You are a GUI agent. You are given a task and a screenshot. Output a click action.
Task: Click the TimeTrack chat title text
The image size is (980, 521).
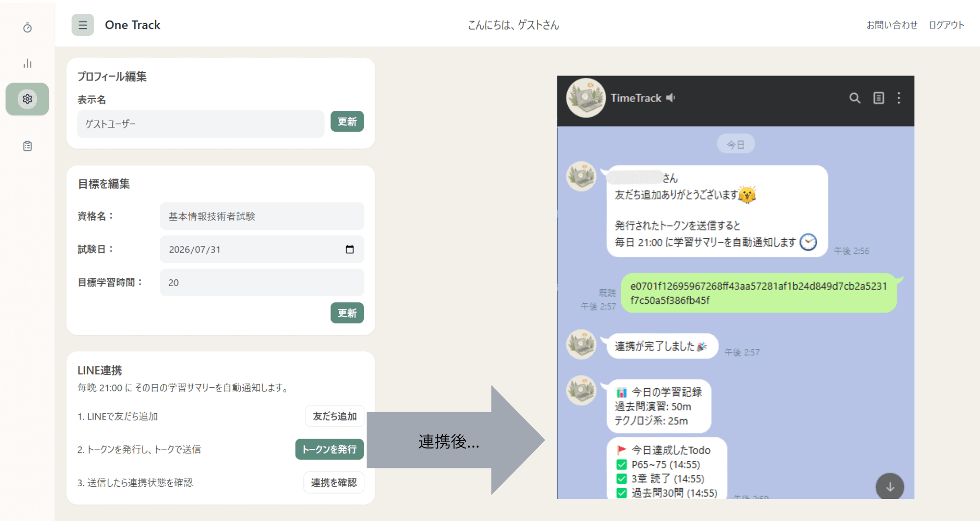[636, 98]
